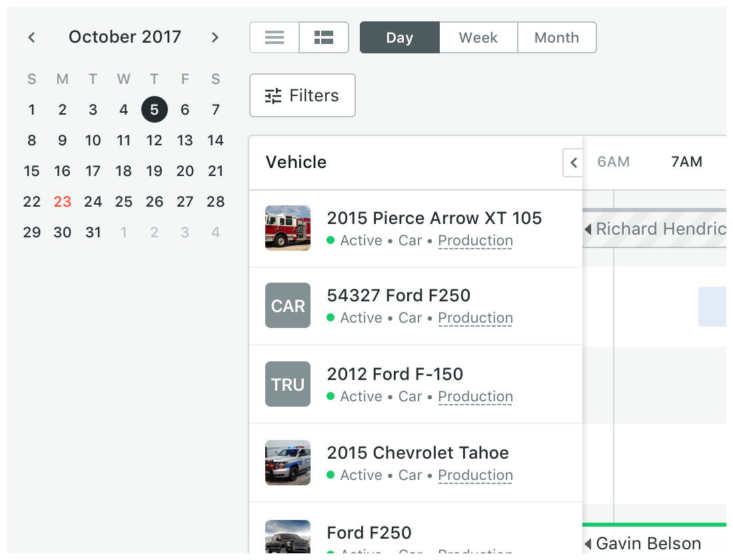
Task: Go to next month in calendar
Action: click(x=215, y=37)
